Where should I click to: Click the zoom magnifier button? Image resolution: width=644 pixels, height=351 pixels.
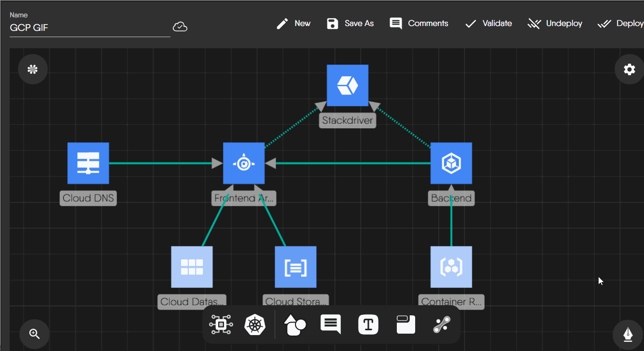coord(34,334)
